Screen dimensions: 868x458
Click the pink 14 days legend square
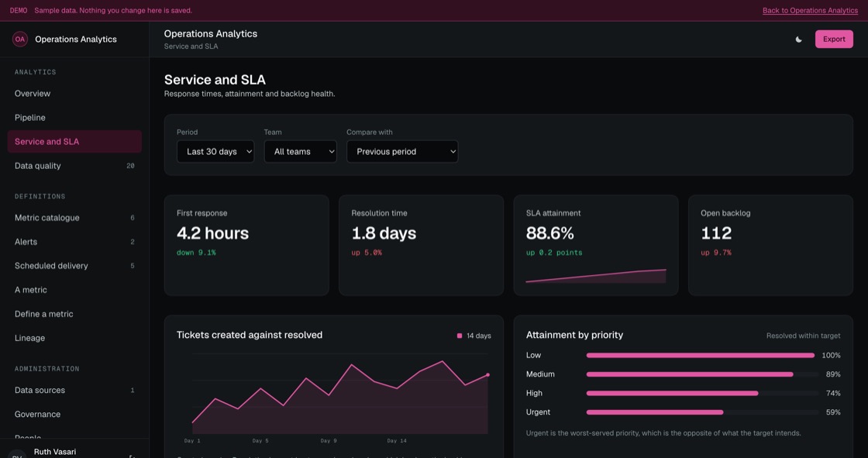(460, 336)
